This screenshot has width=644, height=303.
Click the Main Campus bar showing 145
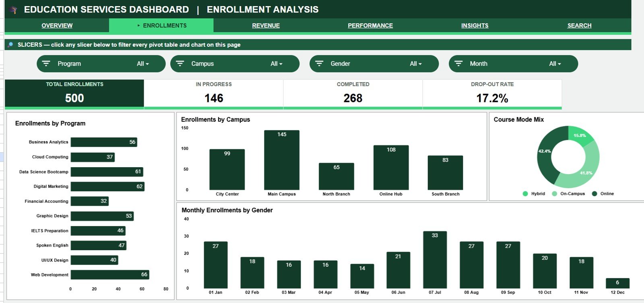[282, 160]
